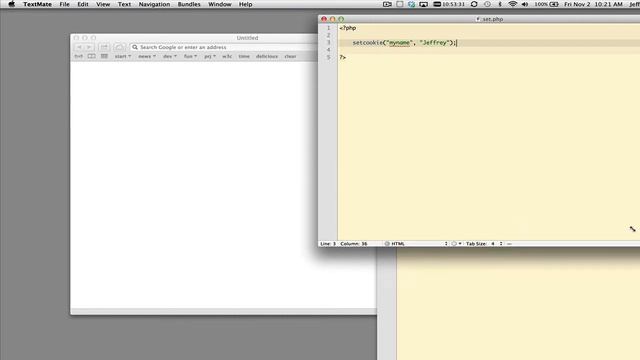Open the 'clear' bookmark
Viewport: 640px width, 360px height.
[290, 56]
